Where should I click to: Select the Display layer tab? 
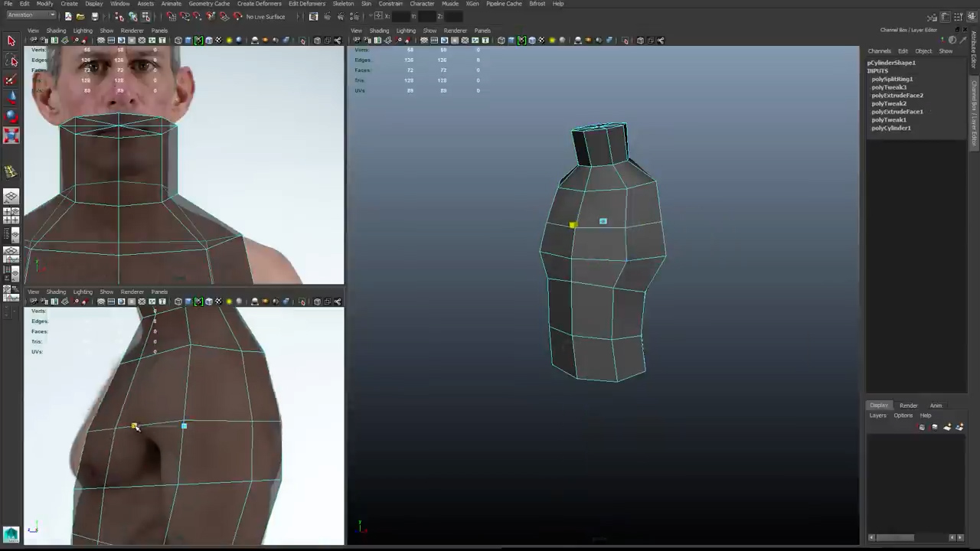[x=879, y=406]
